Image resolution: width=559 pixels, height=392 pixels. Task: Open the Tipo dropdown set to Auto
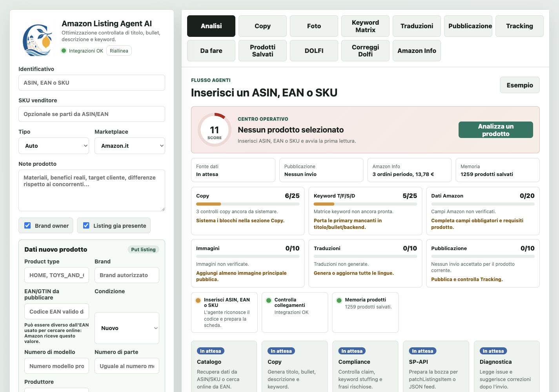point(54,146)
